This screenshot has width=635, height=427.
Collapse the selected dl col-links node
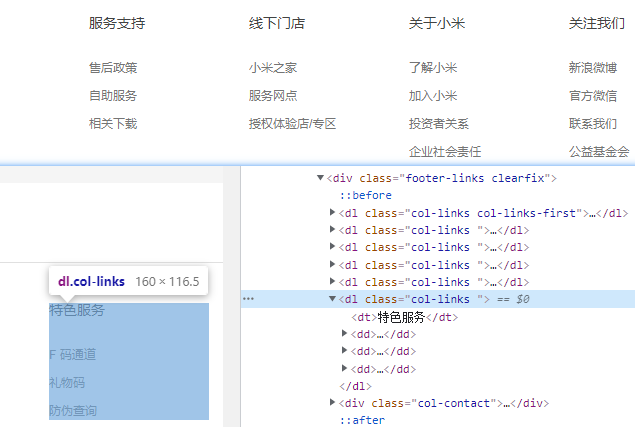[332, 299]
